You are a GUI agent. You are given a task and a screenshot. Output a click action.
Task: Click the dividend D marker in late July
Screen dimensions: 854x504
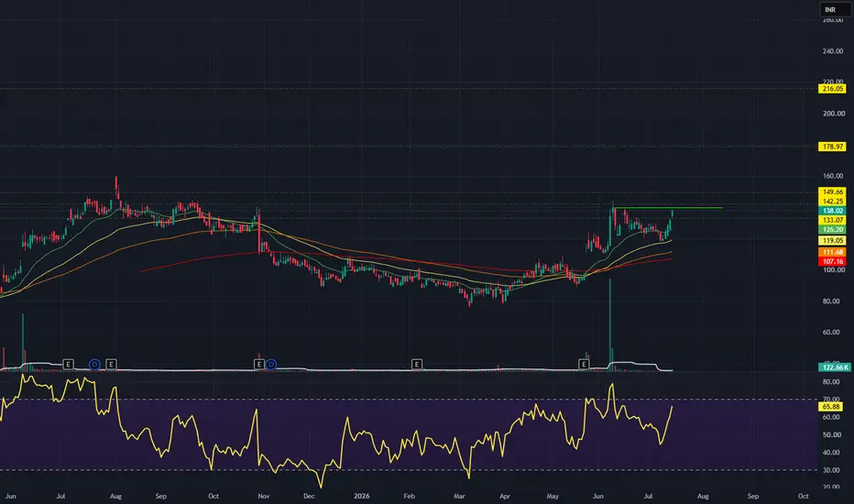pos(94,364)
